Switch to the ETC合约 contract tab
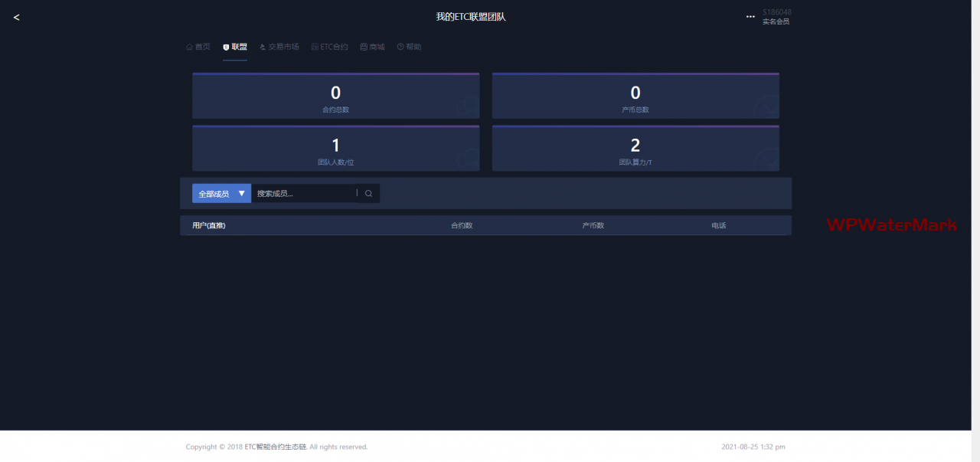Screen dimensions: 980x462 tap(329, 47)
